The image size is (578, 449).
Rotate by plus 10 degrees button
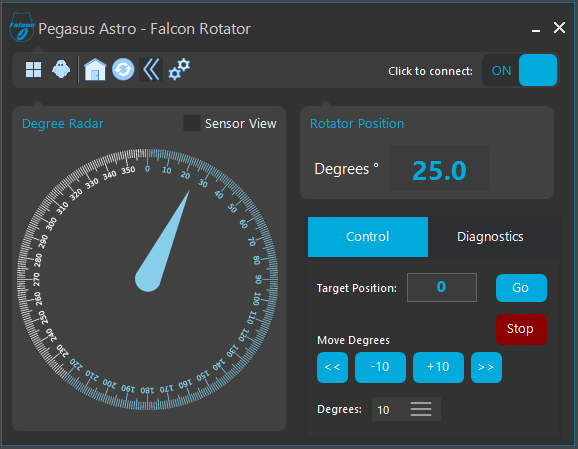pos(438,367)
